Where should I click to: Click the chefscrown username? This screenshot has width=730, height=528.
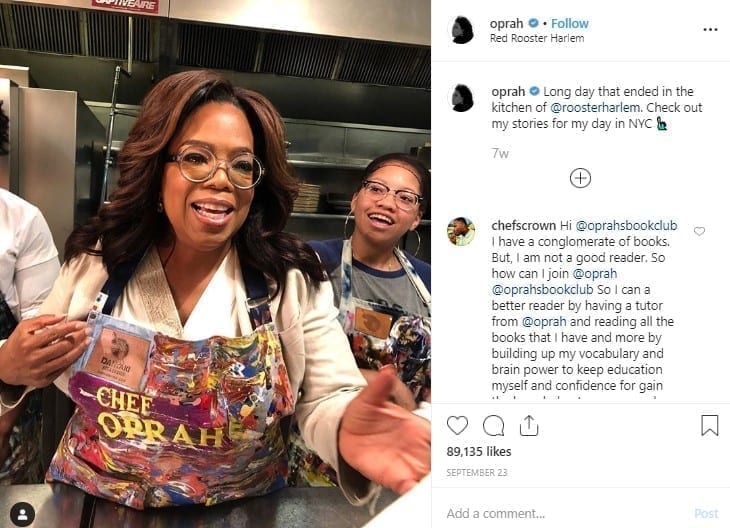coord(523,225)
